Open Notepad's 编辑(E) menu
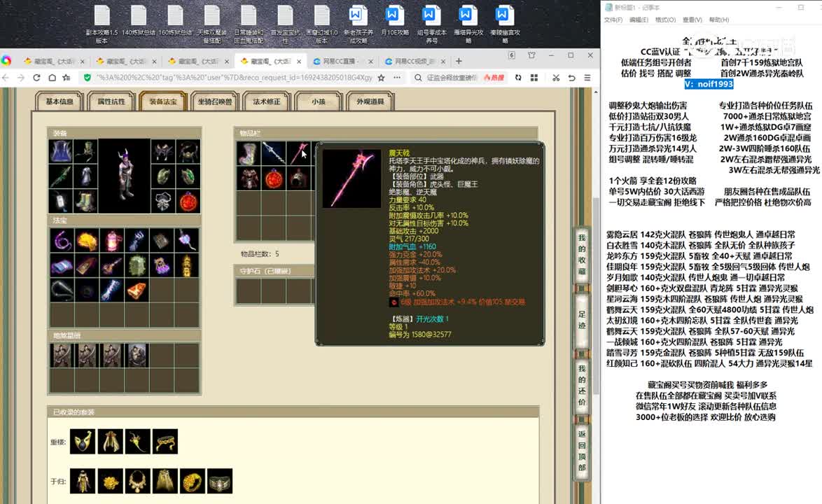Screen dimensions: 822x504 coord(639,20)
